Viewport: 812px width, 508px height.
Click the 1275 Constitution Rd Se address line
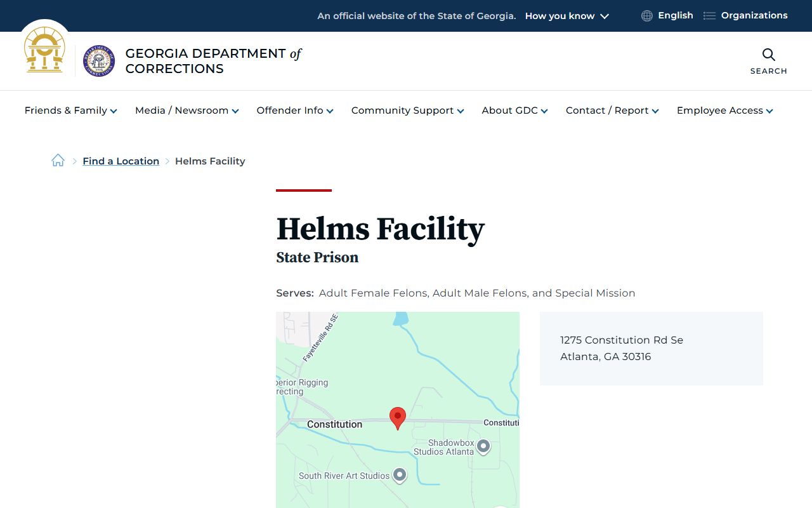pyautogui.click(x=622, y=340)
